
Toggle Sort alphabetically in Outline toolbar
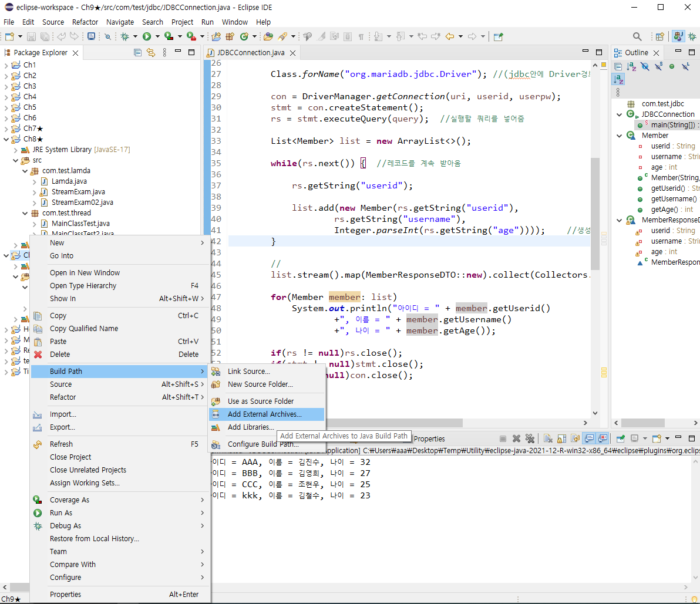pyautogui.click(x=631, y=67)
